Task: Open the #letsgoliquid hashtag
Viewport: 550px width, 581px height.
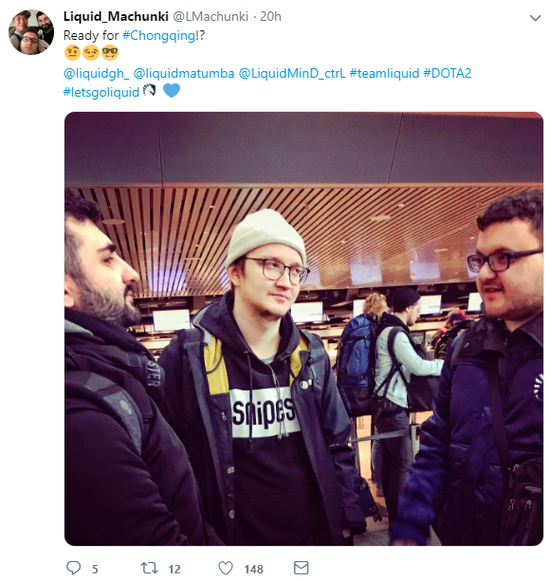Action: click(101, 92)
